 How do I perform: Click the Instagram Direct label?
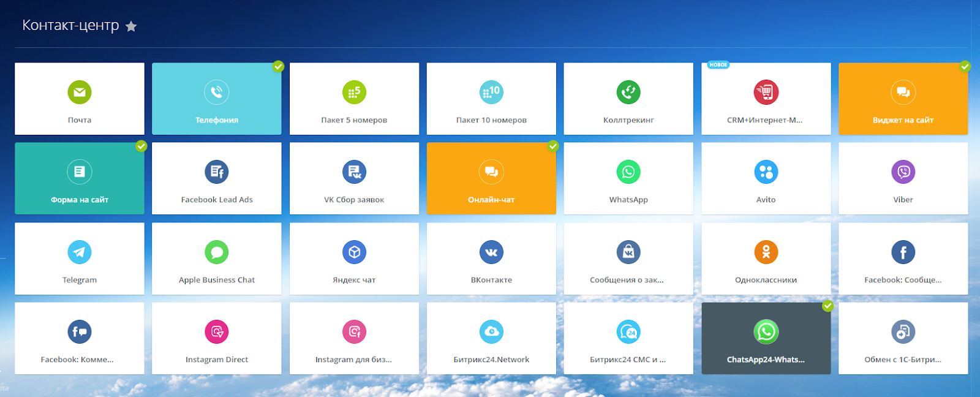(x=217, y=360)
